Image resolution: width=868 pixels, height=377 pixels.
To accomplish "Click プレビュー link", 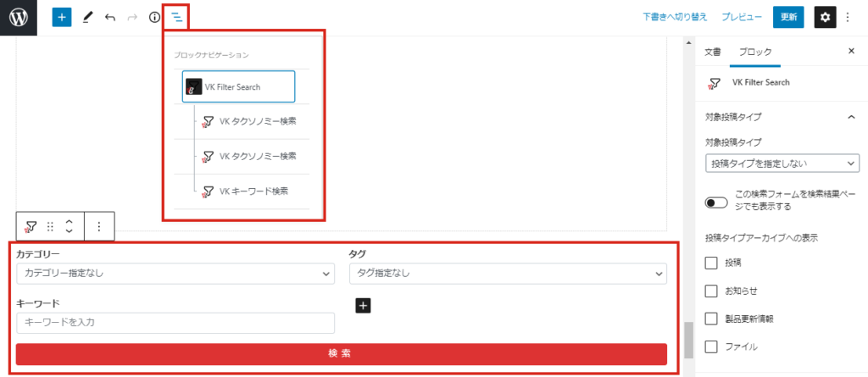I will tap(741, 17).
